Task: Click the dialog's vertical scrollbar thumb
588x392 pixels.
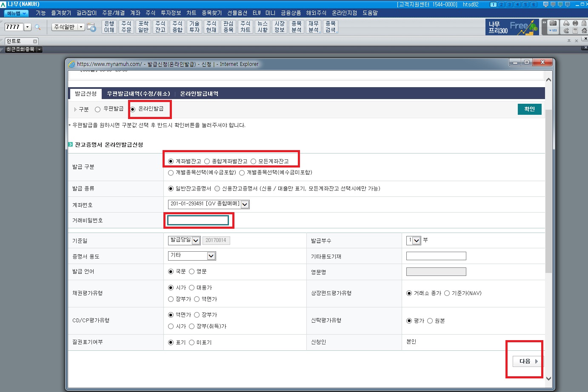Action: tap(548, 191)
